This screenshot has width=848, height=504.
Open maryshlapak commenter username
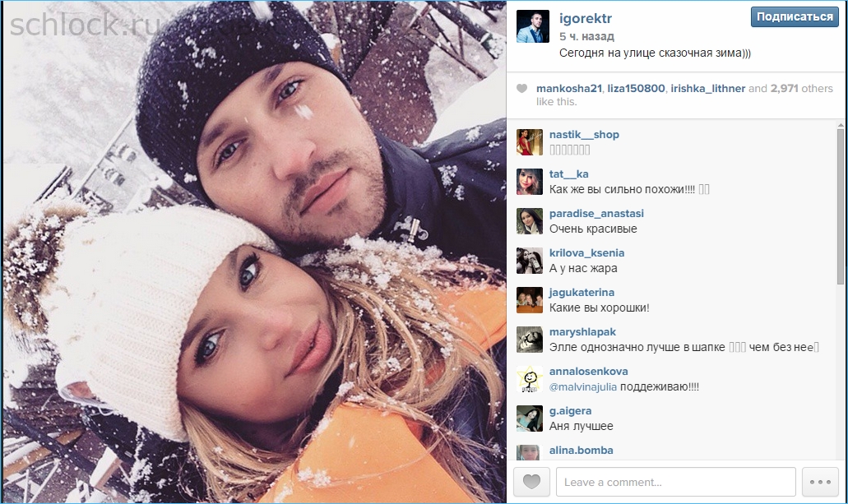coord(582,331)
